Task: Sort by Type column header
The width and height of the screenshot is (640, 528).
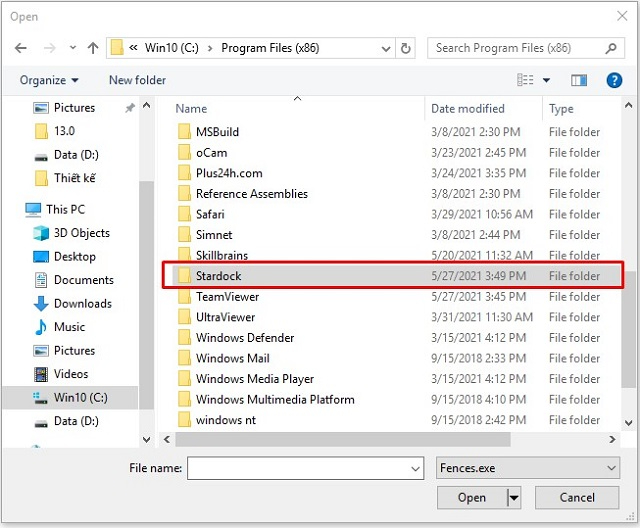Action: pos(561,109)
